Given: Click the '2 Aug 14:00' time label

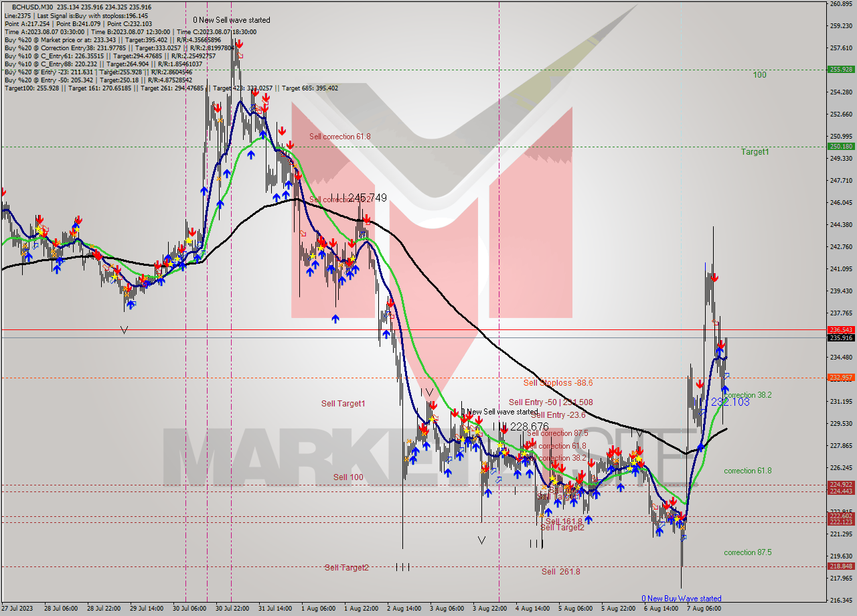Looking at the screenshot, I should click(x=404, y=609).
